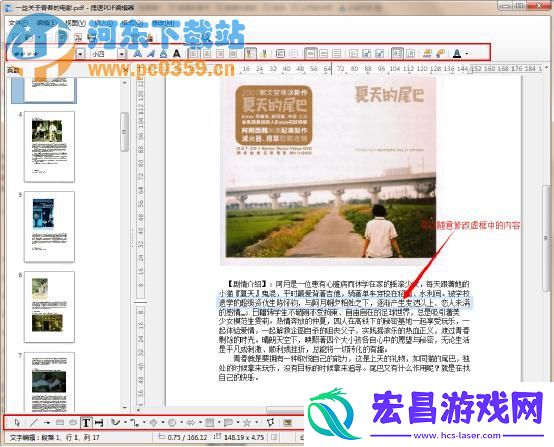Toggle the large black A shadow button
Screen dimensions: 554x447
point(177,54)
